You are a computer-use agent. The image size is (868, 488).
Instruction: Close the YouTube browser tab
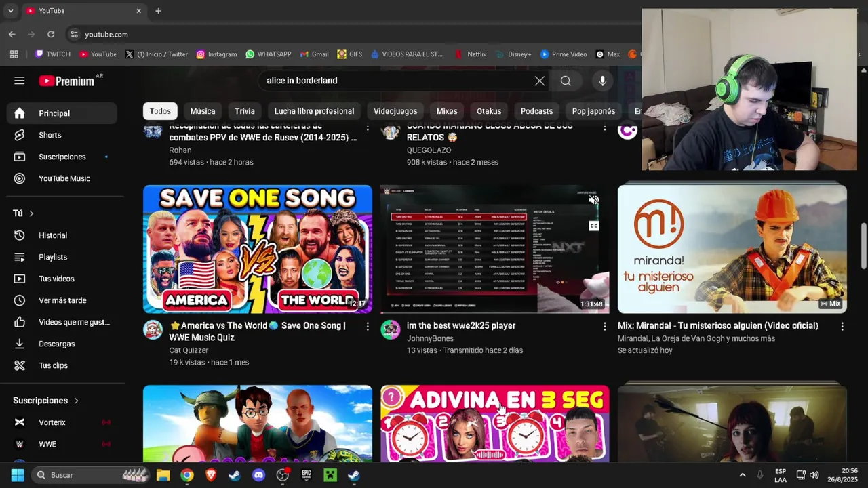point(138,11)
